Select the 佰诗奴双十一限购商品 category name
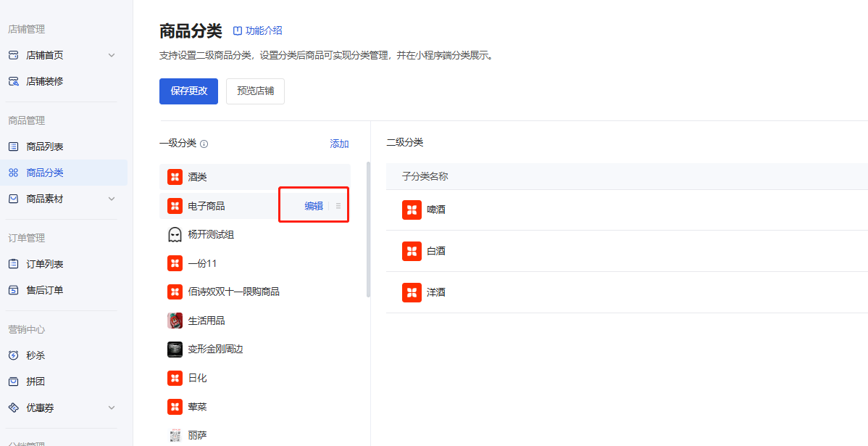The height and width of the screenshot is (446, 868). (x=233, y=292)
